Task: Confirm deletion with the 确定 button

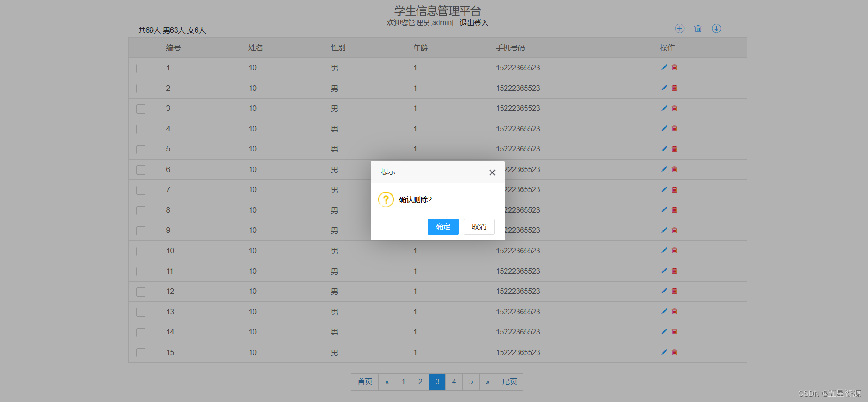Action: (x=443, y=227)
